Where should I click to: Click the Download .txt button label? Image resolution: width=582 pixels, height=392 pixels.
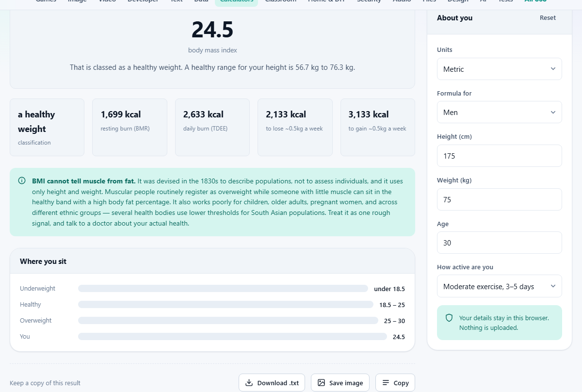(x=278, y=383)
